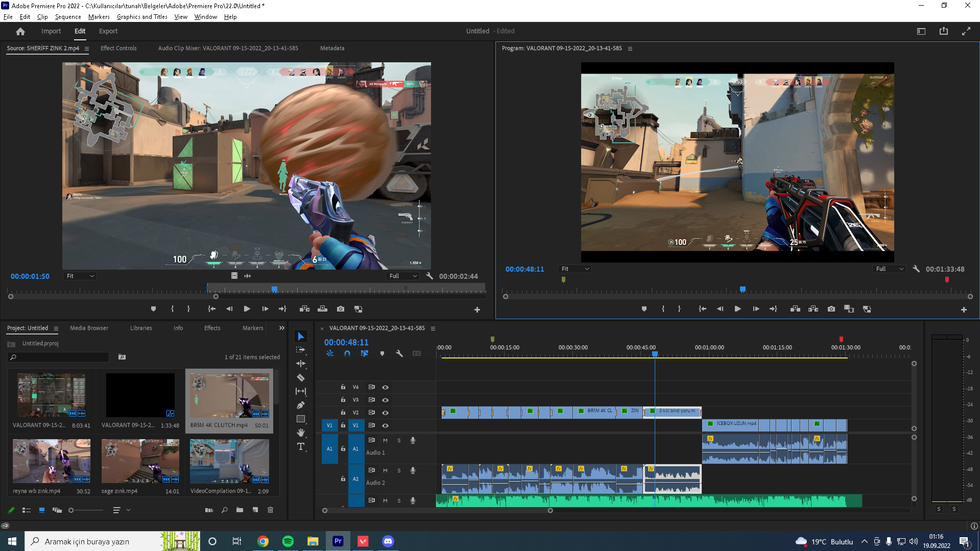Hide the V2 track output eye
980x551 pixels.
click(386, 413)
